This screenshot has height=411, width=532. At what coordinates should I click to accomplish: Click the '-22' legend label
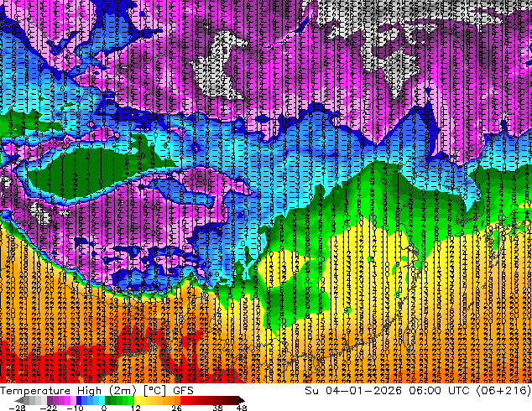click(x=48, y=408)
